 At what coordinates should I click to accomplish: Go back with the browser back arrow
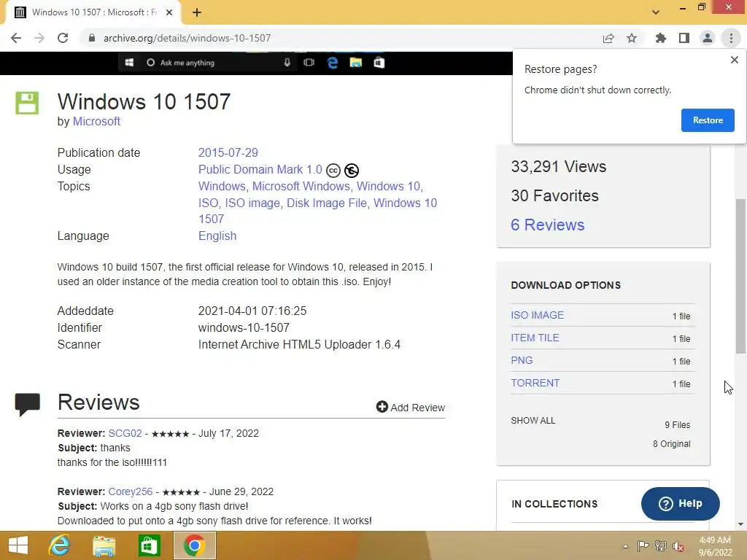[16, 38]
